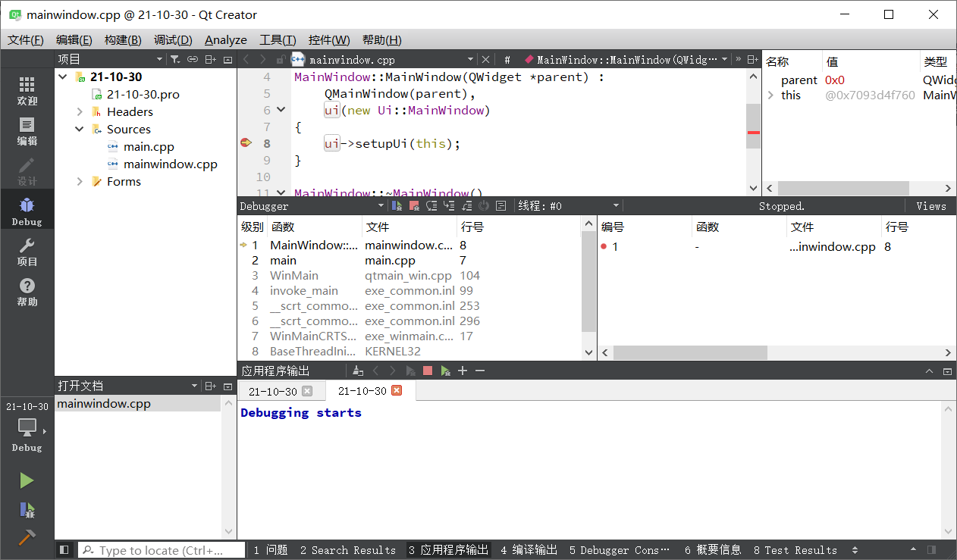Continue debugging with the green continue icon

point(396,205)
